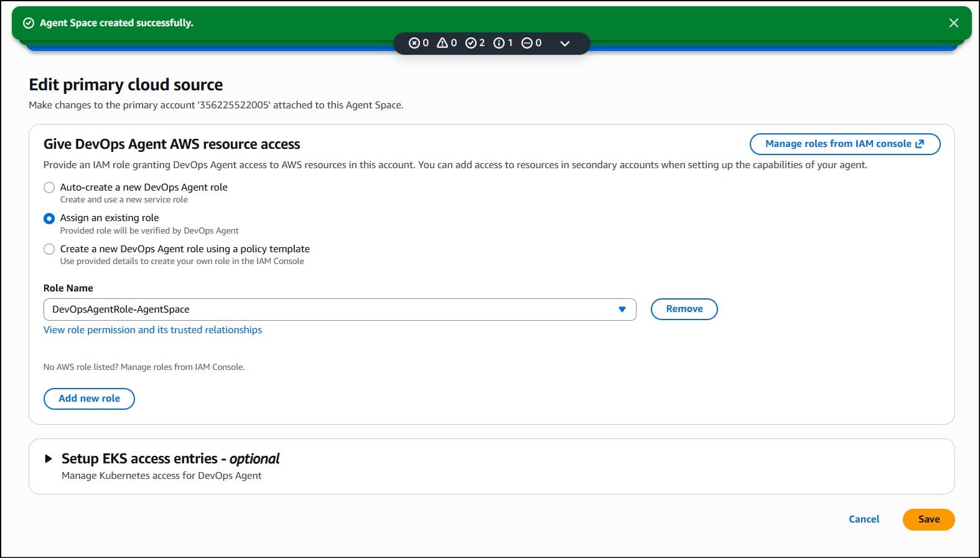Screen dimensions: 980x558
Task: Click the Remove button next to the role
Action: point(684,309)
